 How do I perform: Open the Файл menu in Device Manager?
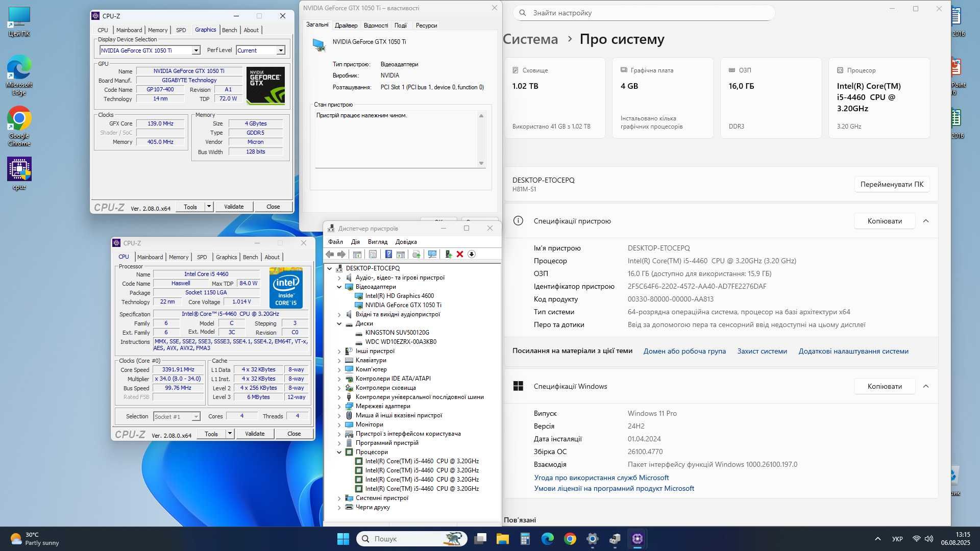[x=335, y=242]
